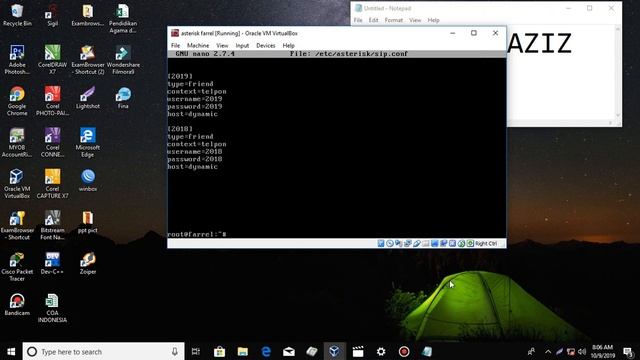This screenshot has width=640, height=360.
Task: Click the volume icon in system tray
Action: [582, 351]
